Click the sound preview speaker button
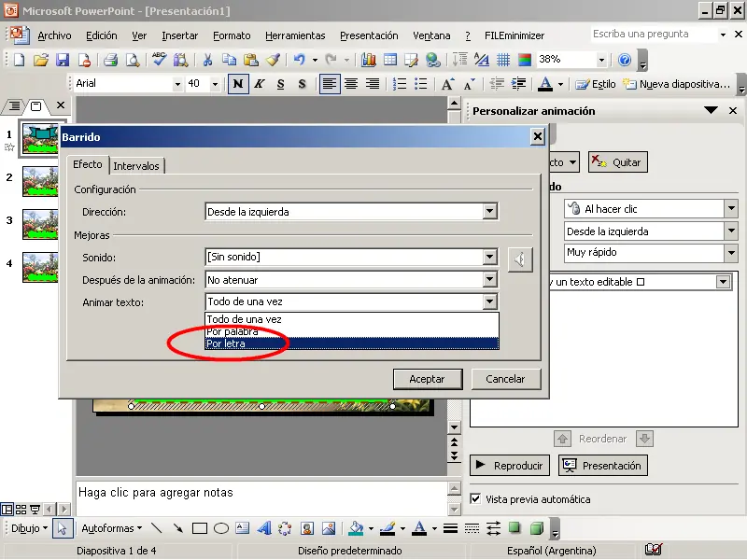Screen dimensions: 747x560 tap(520, 259)
